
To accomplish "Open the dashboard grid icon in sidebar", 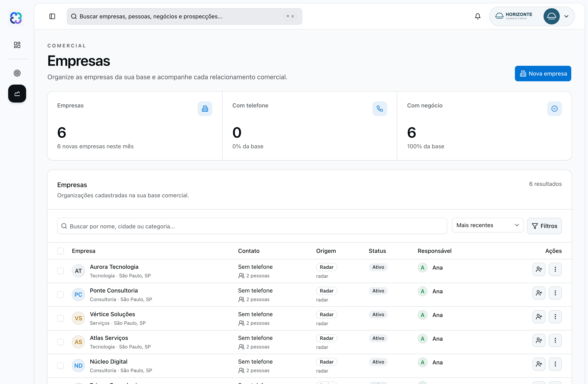I will pos(17,45).
